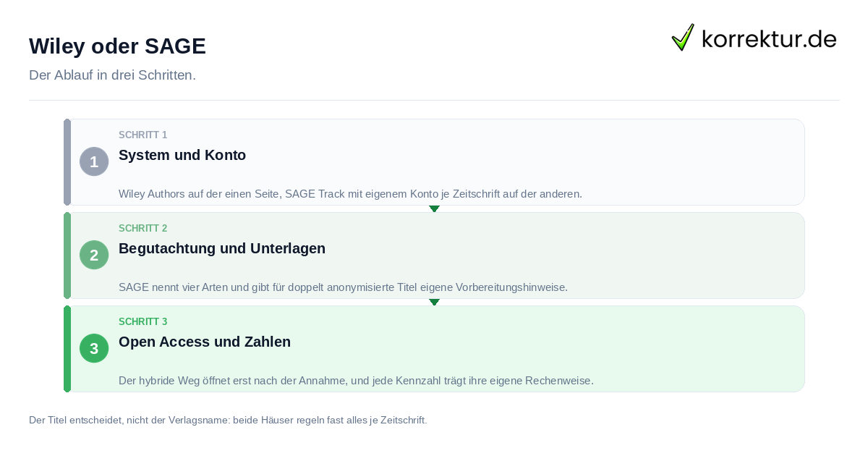
Task: Click the description starting 'Der hybride Weg öffnet'
Action: pyautogui.click(x=356, y=381)
